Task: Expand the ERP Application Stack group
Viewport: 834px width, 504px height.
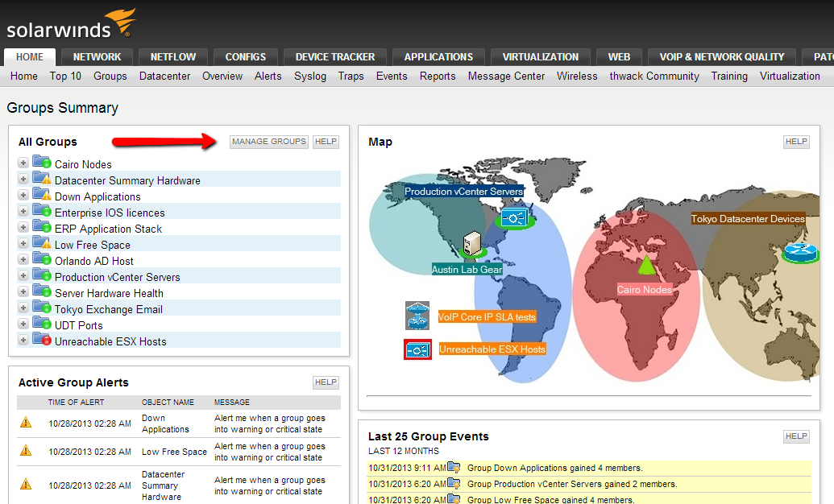Action: (23, 227)
